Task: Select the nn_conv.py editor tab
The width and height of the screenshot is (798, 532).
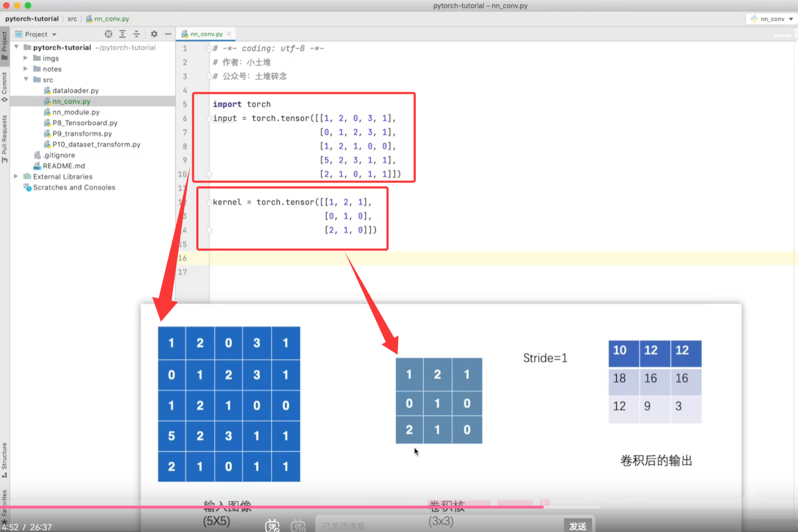Action: [x=207, y=34]
